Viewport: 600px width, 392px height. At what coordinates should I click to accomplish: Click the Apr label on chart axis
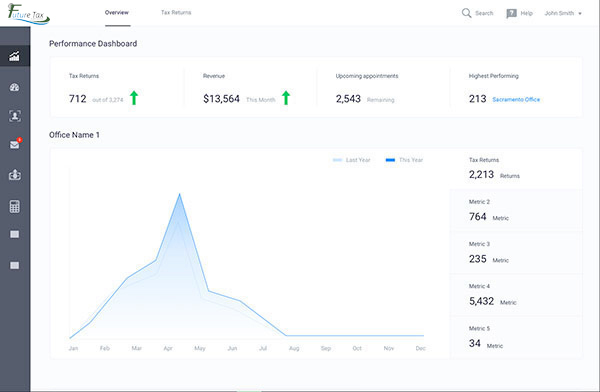click(x=168, y=348)
